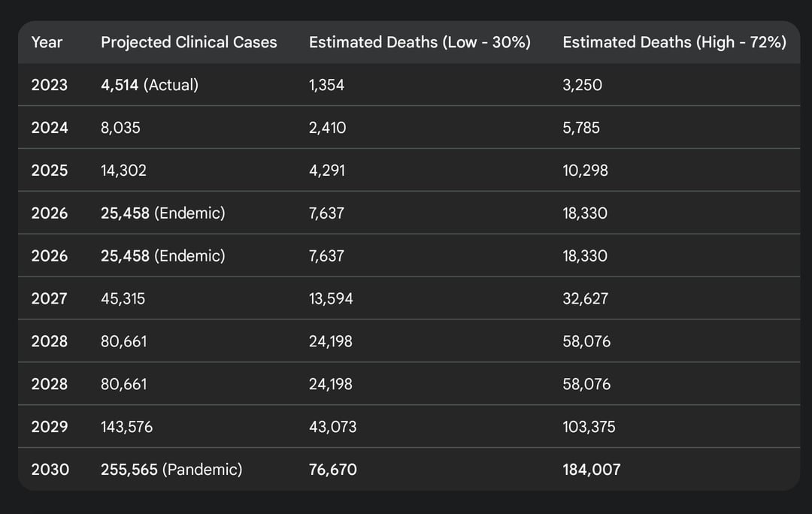Click the 3,250 high deaths value

pyautogui.click(x=582, y=85)
